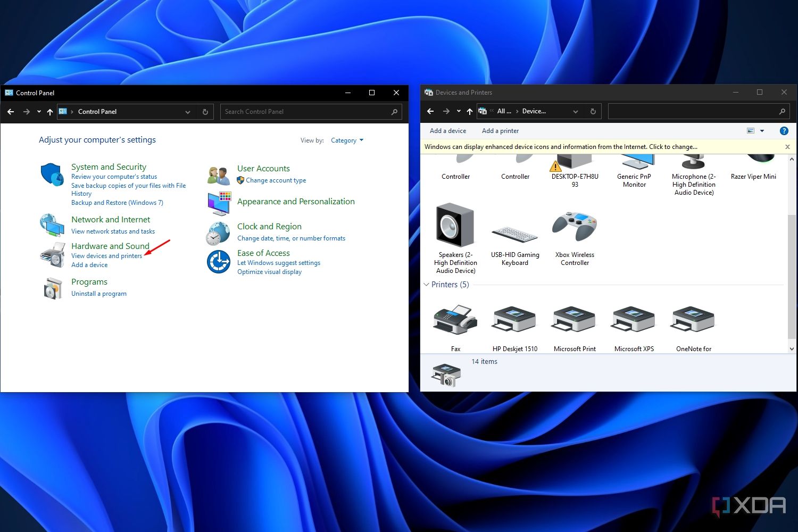Screen dimensions: 798x532
Task: Open Appearance and Personalization monitor icon
Action: click(219, 203)
